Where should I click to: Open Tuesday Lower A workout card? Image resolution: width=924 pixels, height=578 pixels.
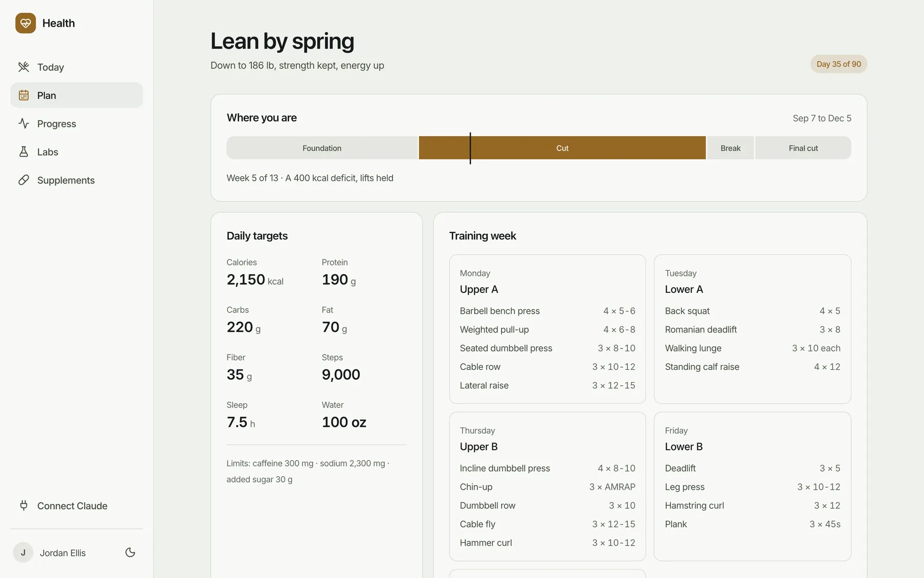pyautogui.click(x=753, y=329)
